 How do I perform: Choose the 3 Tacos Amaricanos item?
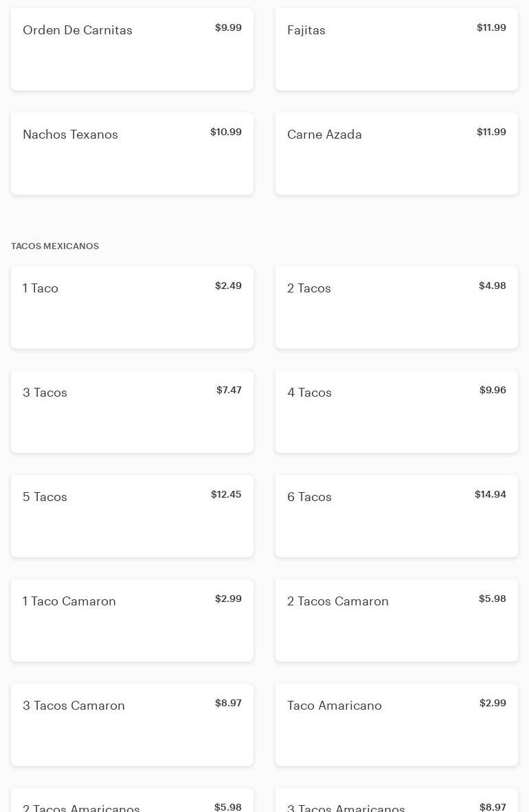click(x=396, y=800)
